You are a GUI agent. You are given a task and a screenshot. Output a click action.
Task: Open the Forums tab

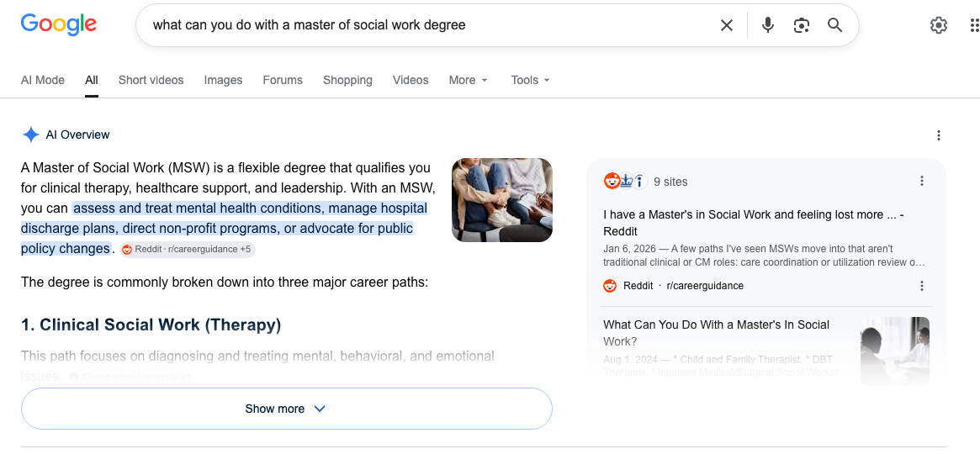pyautogui.click(x=283, y=80)
